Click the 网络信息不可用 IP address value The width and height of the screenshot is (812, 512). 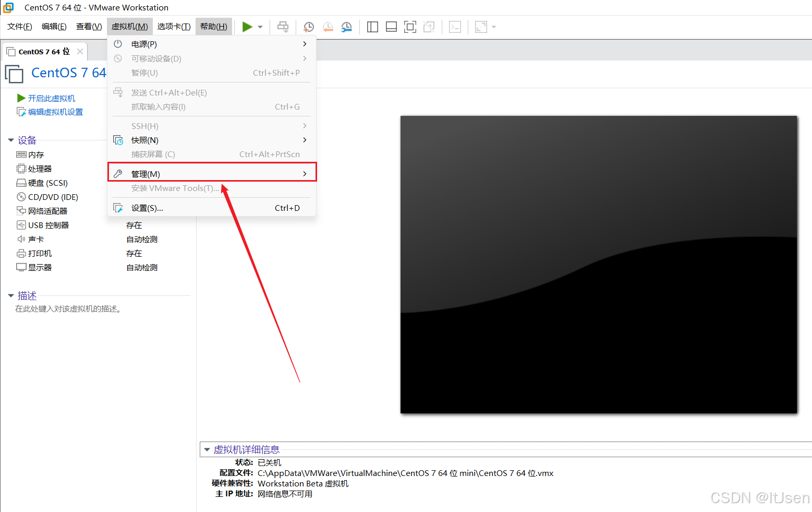coord(285,494)
